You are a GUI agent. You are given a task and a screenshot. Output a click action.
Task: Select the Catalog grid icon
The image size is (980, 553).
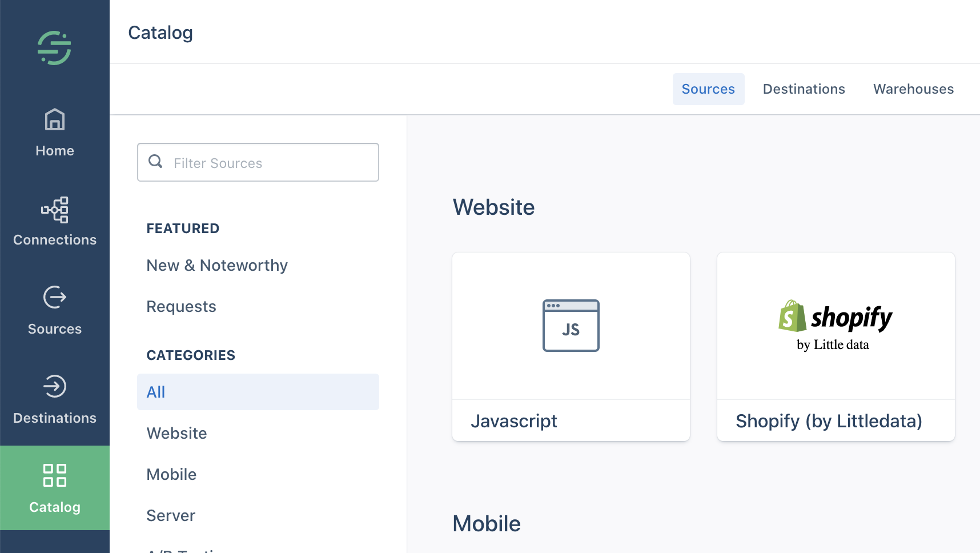click(x=55, y=475)
